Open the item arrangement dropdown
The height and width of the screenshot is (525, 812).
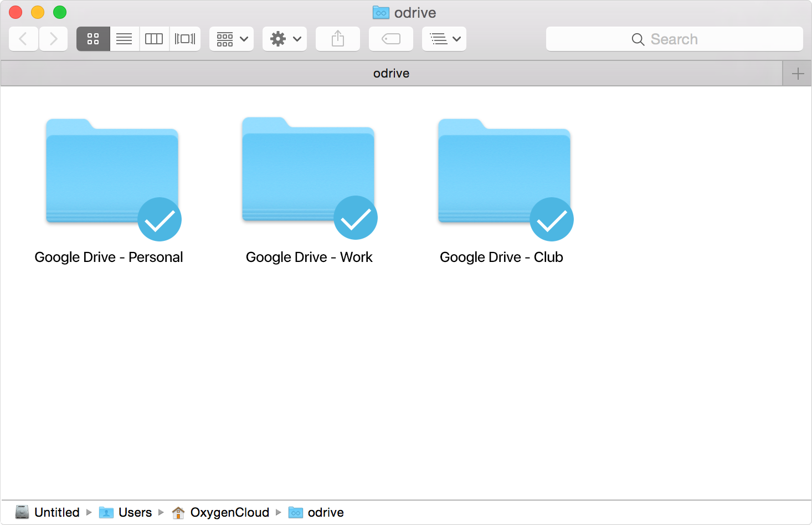coord(232,39)
